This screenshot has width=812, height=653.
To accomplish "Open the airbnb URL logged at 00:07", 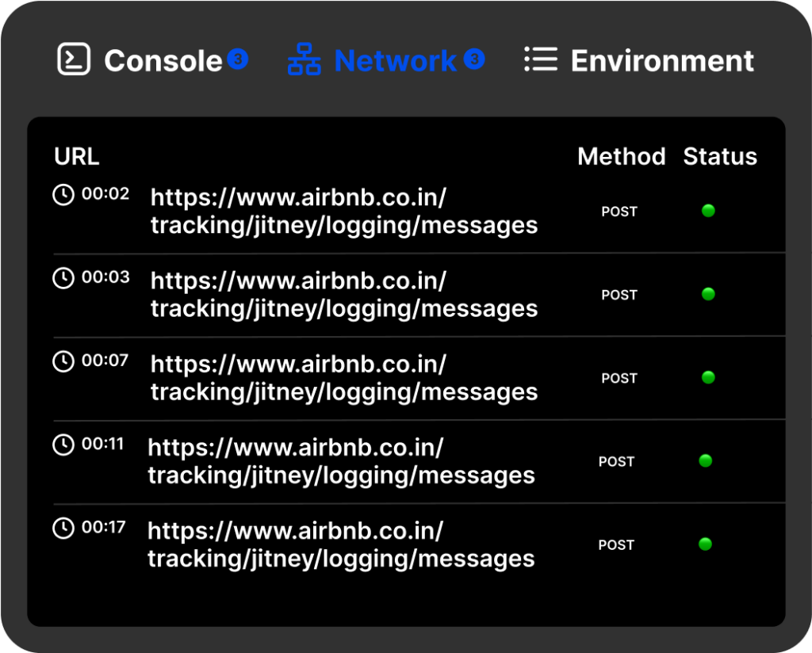I will point(343,378).
